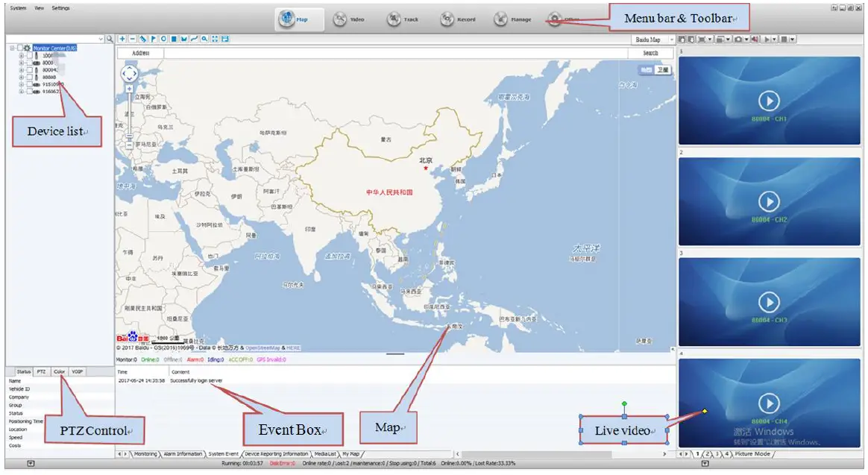Open the Baidu Map provider dropdown
The image size is (868, 475).
[671, 40]
